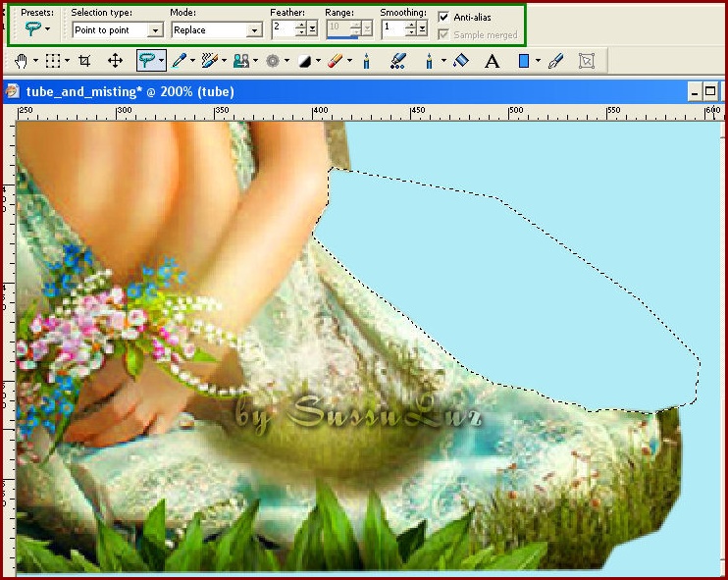Select the Picture Tube tool

(367, 61)
